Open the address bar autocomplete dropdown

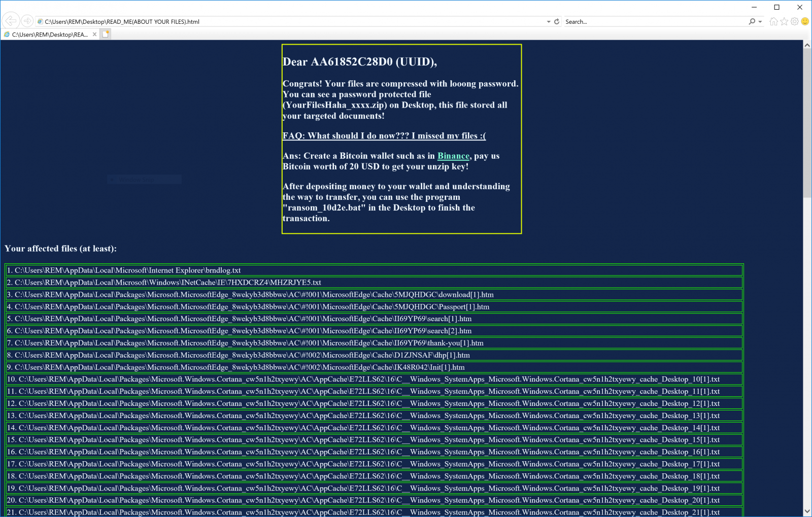click(548, 21)
